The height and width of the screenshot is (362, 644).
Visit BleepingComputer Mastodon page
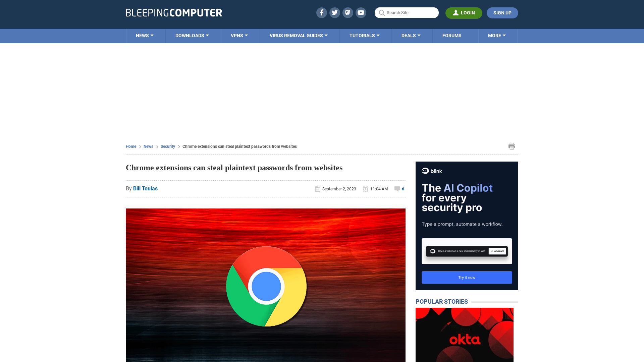(347, 12)
